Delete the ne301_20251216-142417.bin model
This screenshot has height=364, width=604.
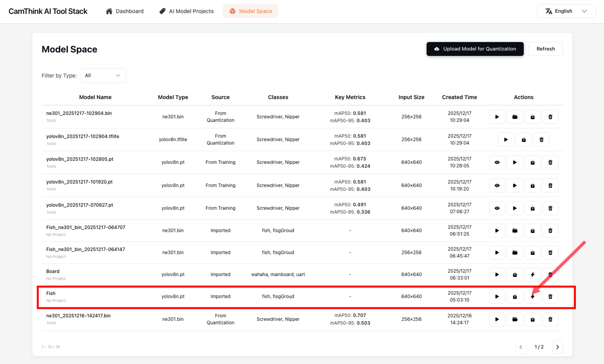(x=550, y=319)
